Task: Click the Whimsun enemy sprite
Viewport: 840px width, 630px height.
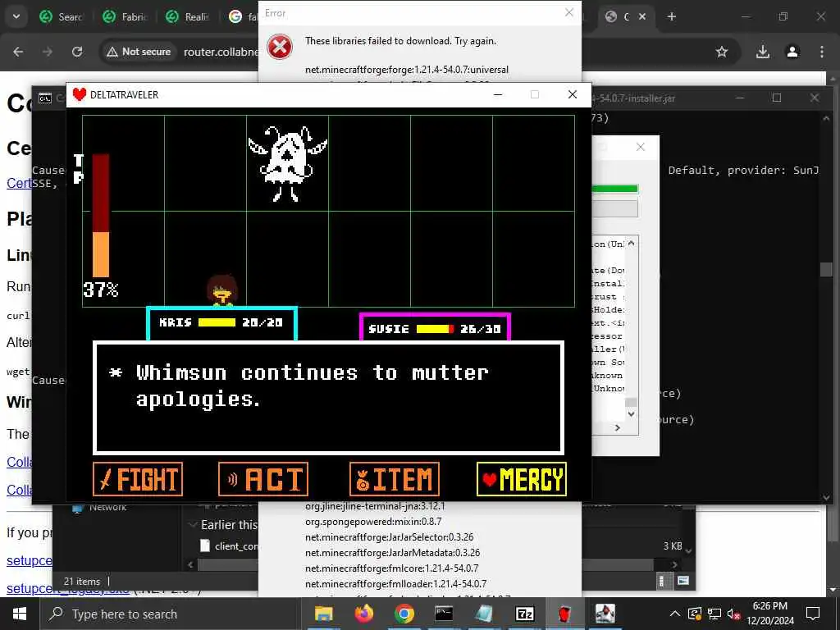Action: (x=288, y=163)
